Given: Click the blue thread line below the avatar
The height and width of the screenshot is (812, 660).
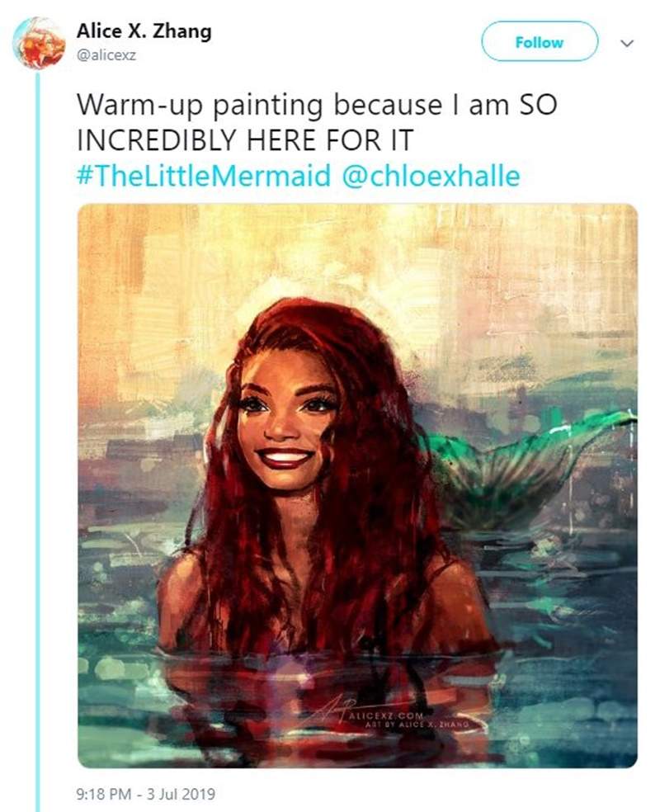Looking at the screenshot, I should point(37,413).
